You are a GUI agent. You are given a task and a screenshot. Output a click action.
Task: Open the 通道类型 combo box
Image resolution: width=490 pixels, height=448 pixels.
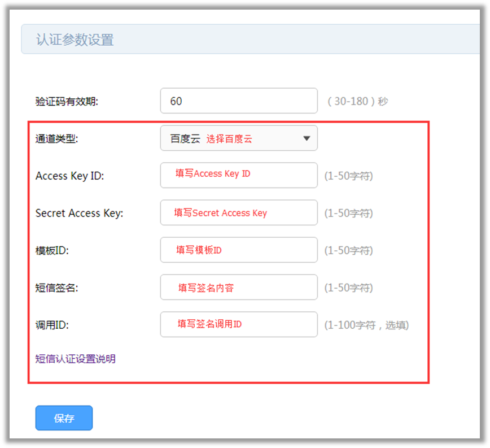point(238,138)
